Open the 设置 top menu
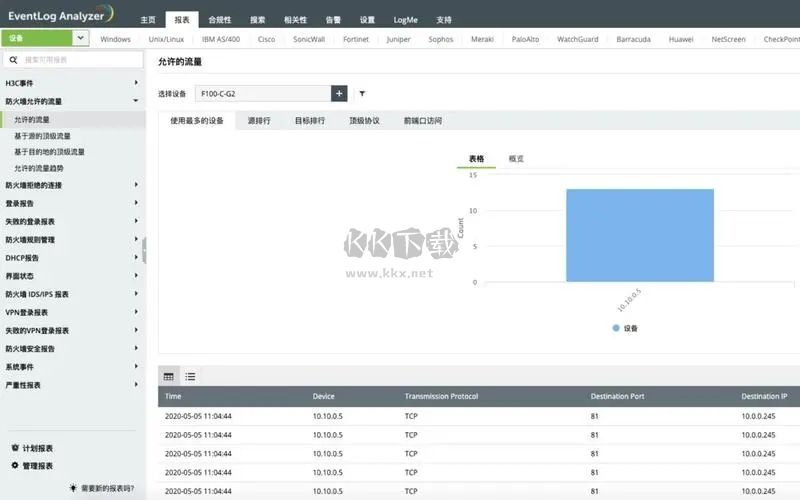 click(x=367, y=20)
